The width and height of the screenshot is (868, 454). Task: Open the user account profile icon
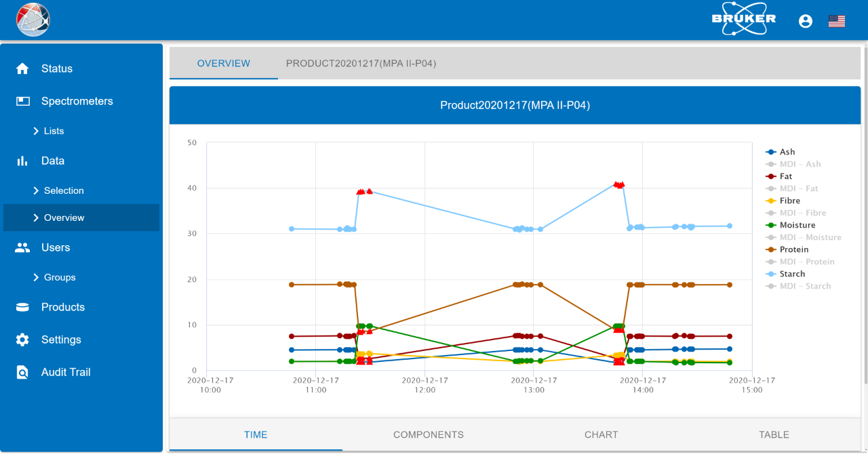(x=806, y=21)
